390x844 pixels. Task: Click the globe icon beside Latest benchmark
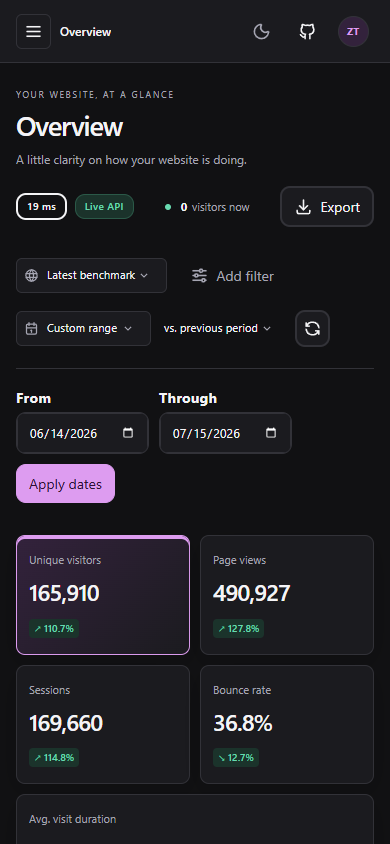point(32,276)
